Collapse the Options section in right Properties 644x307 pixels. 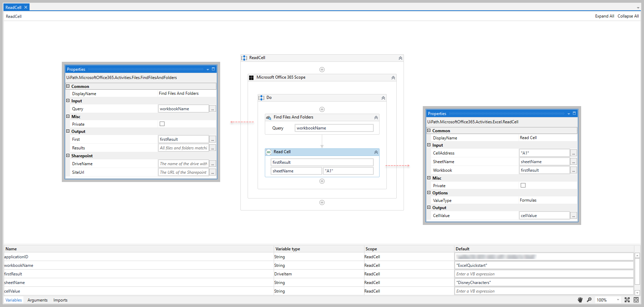429,193
